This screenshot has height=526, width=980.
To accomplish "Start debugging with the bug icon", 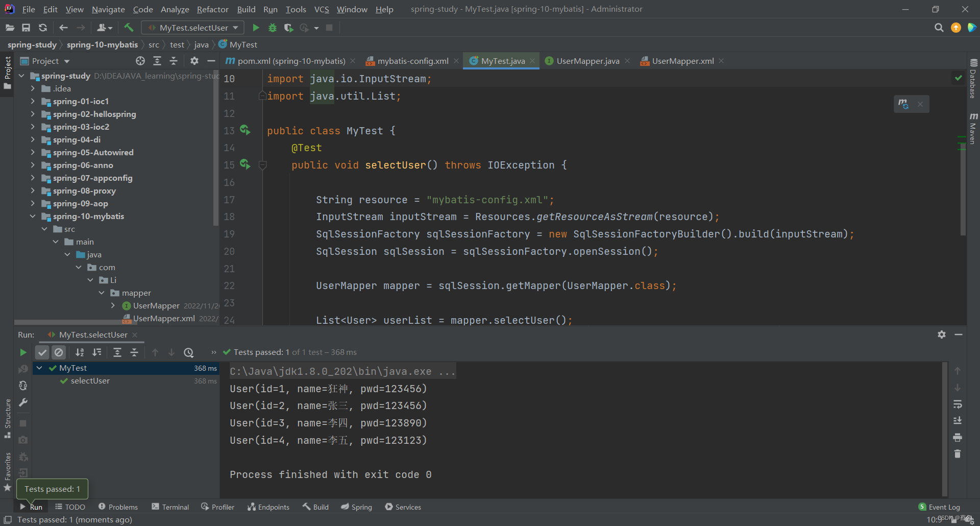I will point(272,28).
